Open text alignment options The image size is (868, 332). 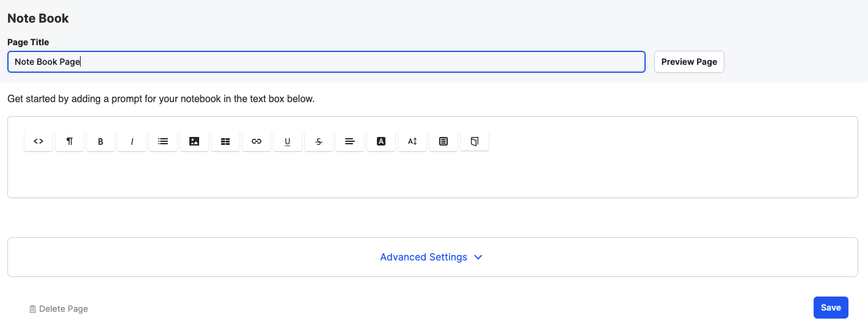pos(350,141)
